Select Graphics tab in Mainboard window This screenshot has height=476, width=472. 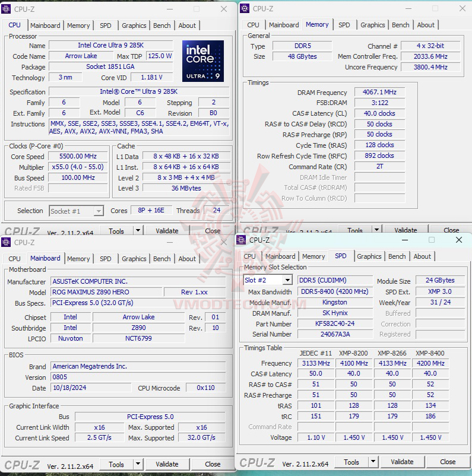coord(134,259)
